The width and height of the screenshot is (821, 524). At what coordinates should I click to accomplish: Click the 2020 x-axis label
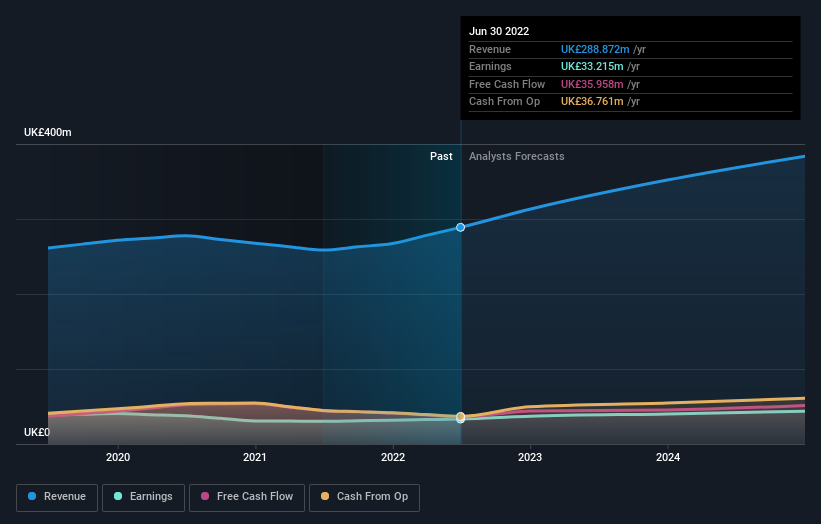tap(118, 457)
